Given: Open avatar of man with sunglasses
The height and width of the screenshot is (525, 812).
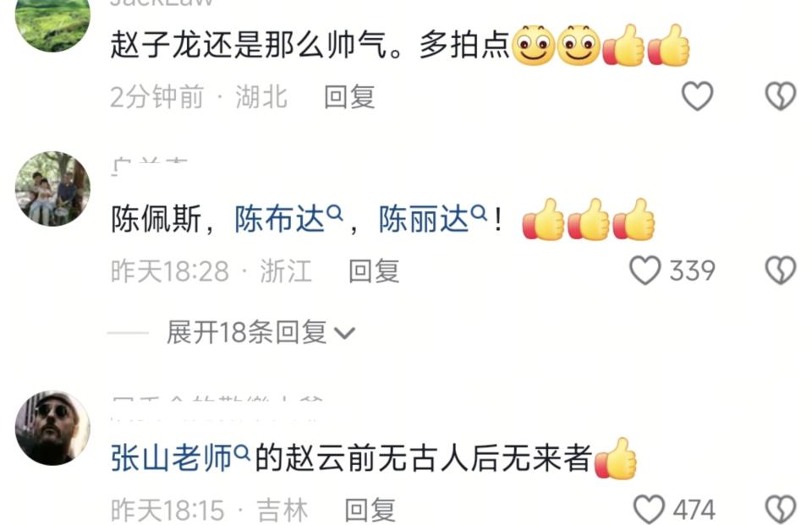Looking at the screenshot, I should 52,428.
